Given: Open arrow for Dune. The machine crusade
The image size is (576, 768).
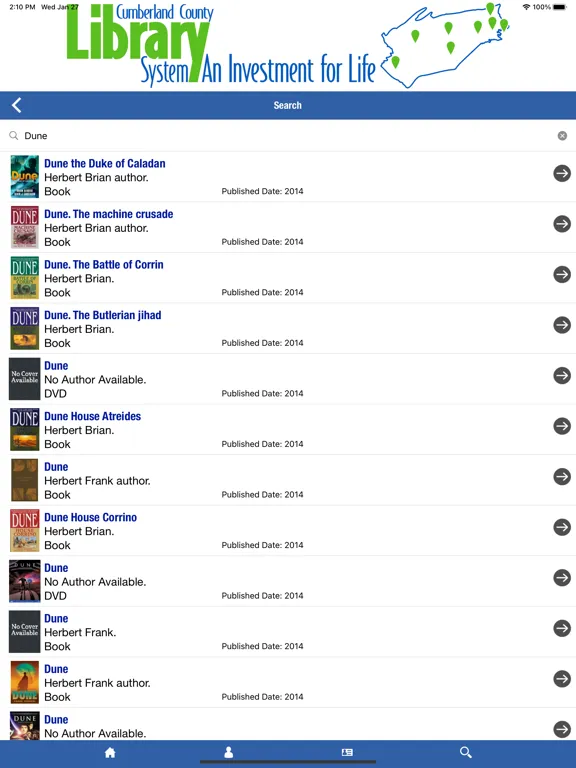Looking at the screenshot, I should (562, 224).
